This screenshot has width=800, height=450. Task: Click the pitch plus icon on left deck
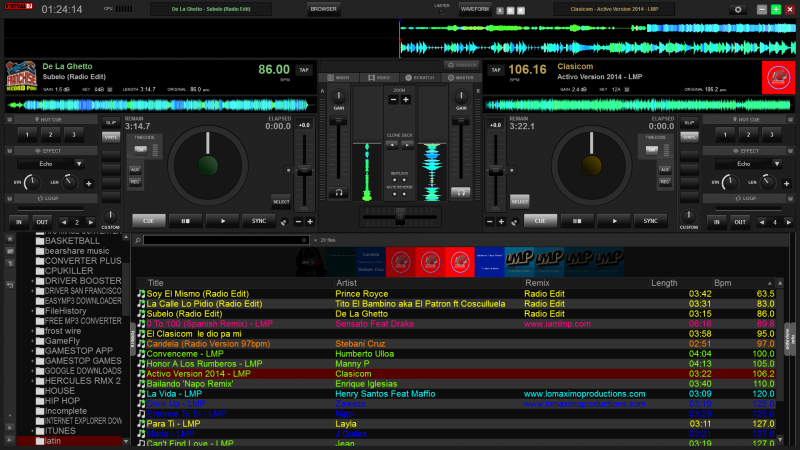point(310,221)
